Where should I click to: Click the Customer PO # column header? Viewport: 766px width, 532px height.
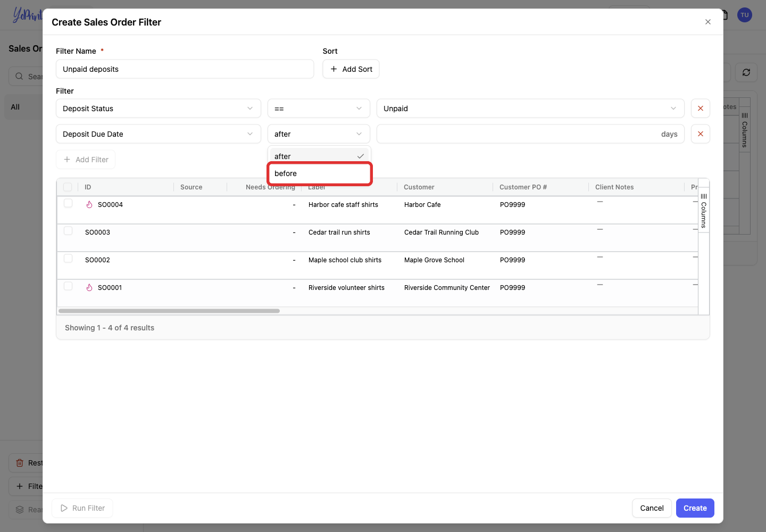coord(523,187)
